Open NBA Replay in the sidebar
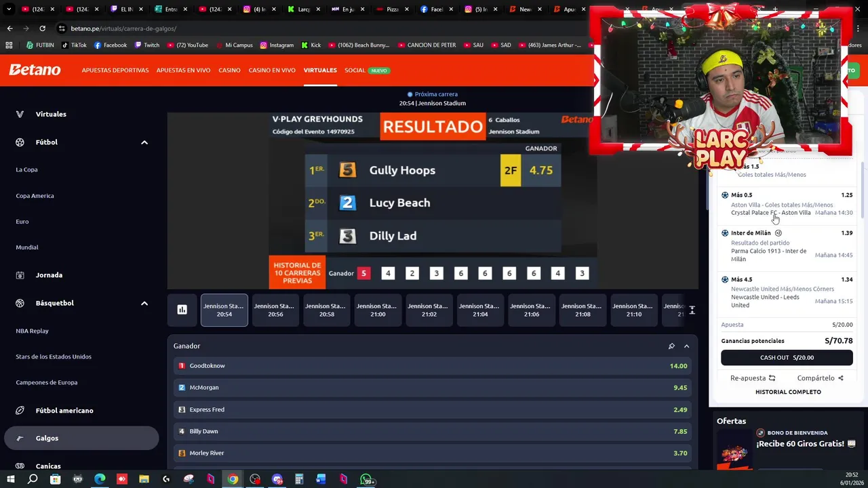This screenshot has height=488, width=868. click(x=32, y=331)
